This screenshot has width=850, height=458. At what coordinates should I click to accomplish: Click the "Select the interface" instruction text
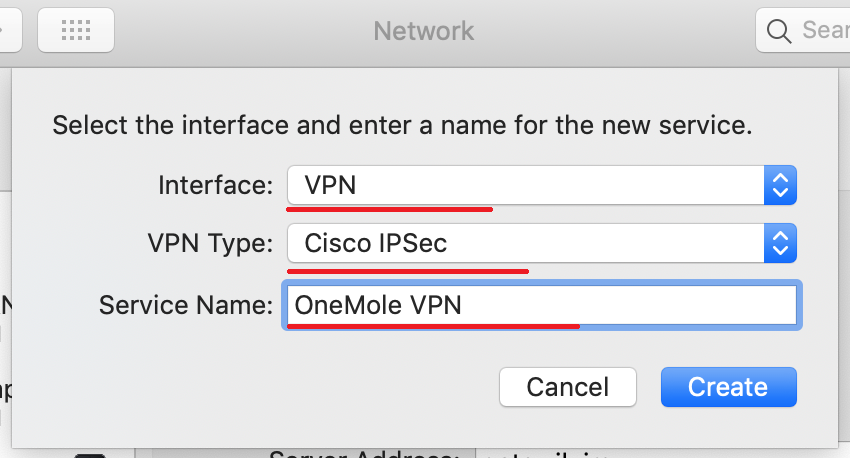tap(402, 125)
